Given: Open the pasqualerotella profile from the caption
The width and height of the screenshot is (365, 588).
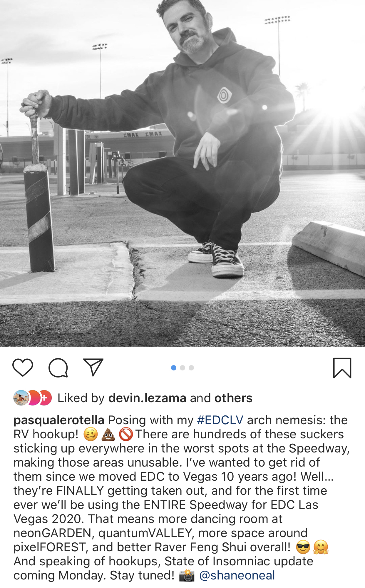Looking at the screenshot, I should (59, 420).
